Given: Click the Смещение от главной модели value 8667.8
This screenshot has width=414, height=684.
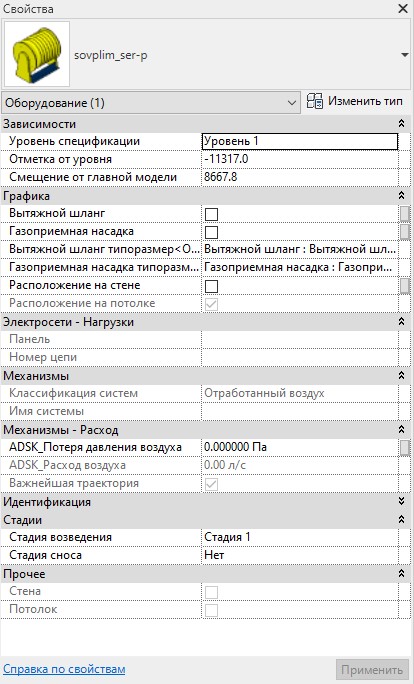Looking at the screenshot, I should tap(300, 177).
